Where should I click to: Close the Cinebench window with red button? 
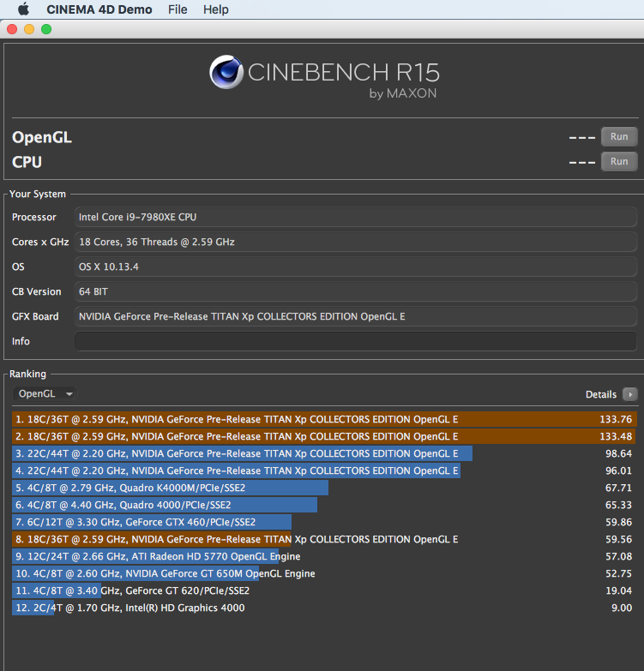[x=12, y=29]
